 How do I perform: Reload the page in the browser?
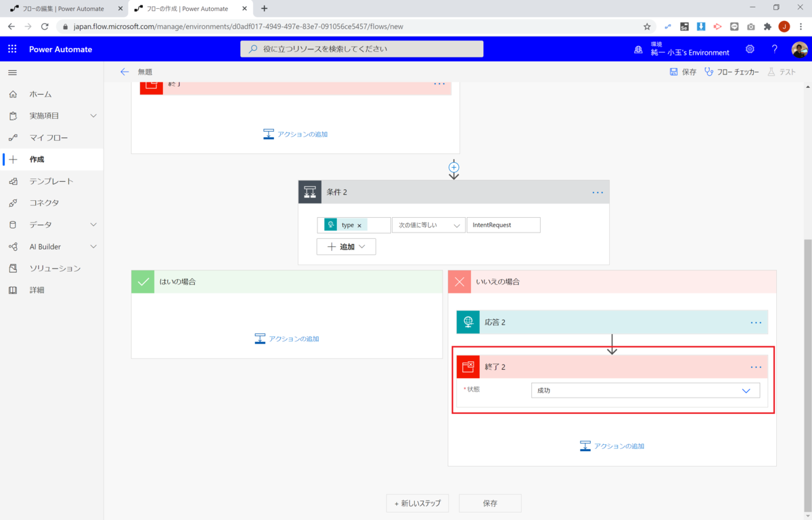(45, 26)
